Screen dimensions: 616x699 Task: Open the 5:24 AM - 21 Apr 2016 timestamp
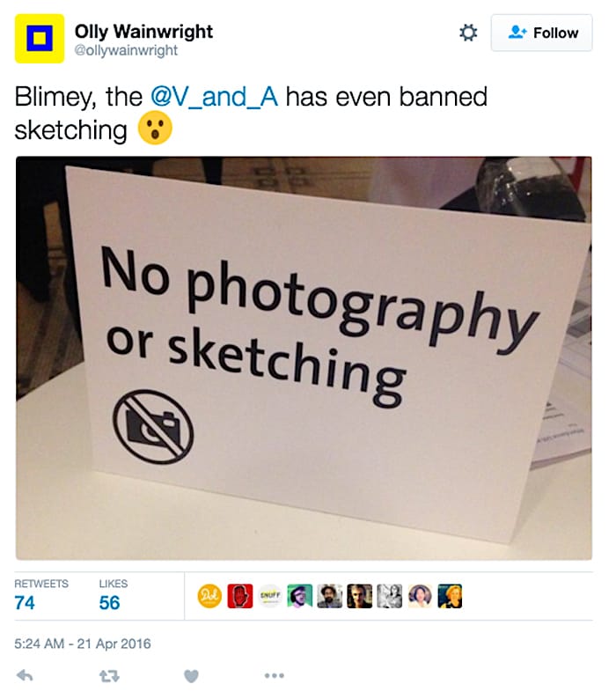click(x=83, y=644)
